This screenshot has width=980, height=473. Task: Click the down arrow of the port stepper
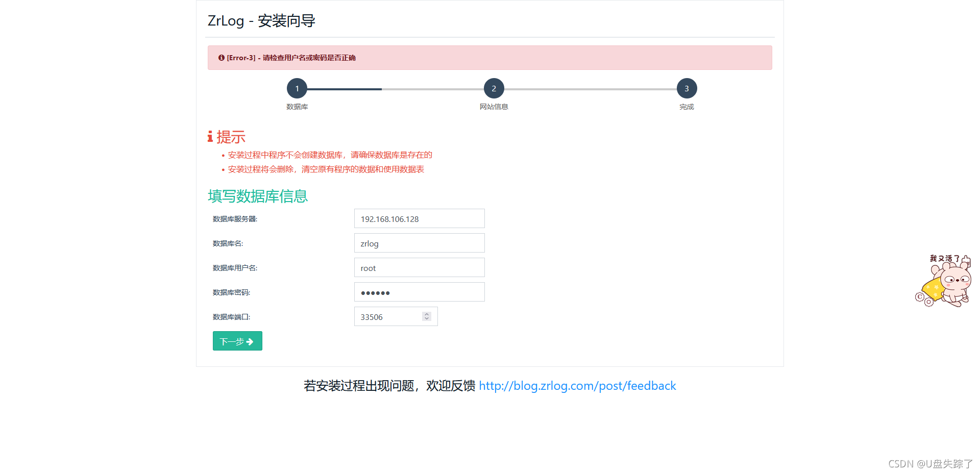[x=426, y=319]
